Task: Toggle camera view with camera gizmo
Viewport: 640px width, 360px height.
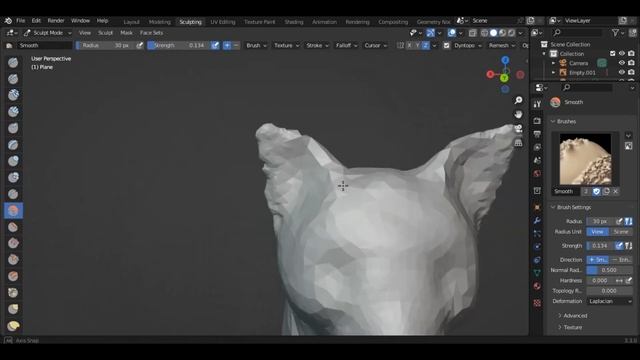Action: point(518,129)
